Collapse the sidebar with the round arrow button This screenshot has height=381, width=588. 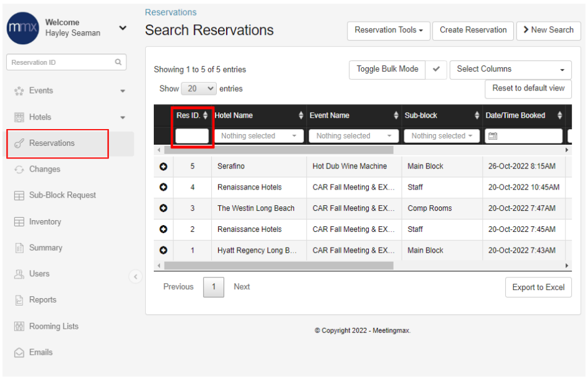pos(135,277)
